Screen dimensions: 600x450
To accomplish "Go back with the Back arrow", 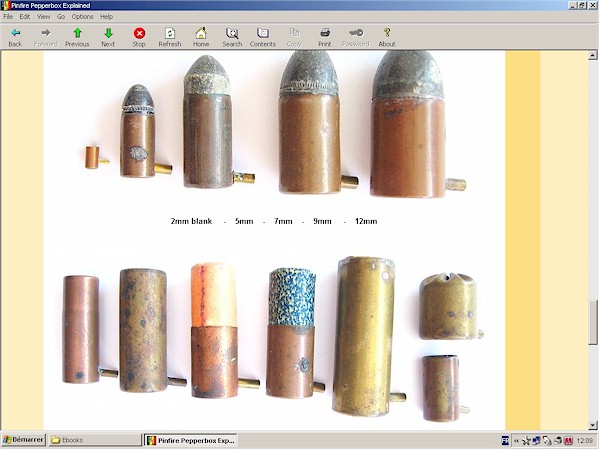I will click(15, 37).
